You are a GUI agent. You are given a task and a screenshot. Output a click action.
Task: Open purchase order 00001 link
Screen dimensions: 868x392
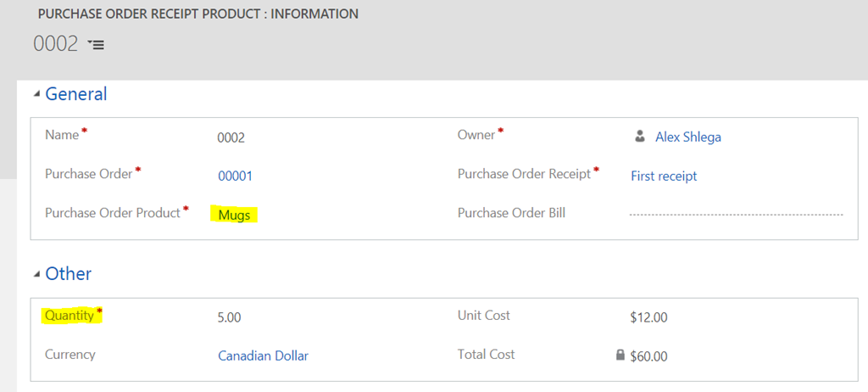pyautogui.click(x=236, y=176)
